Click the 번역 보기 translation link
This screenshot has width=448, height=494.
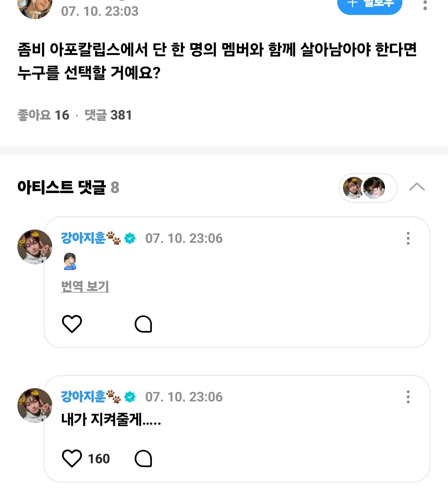pos(85,286)
